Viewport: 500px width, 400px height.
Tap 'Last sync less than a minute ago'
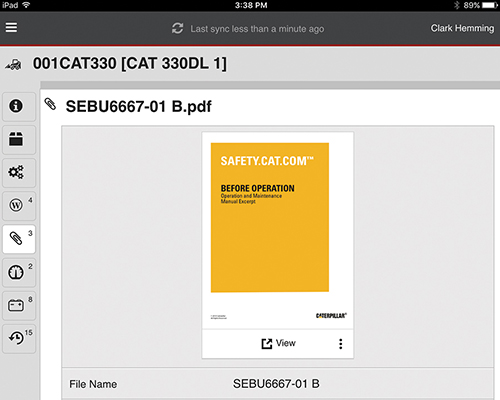(257, 29)
